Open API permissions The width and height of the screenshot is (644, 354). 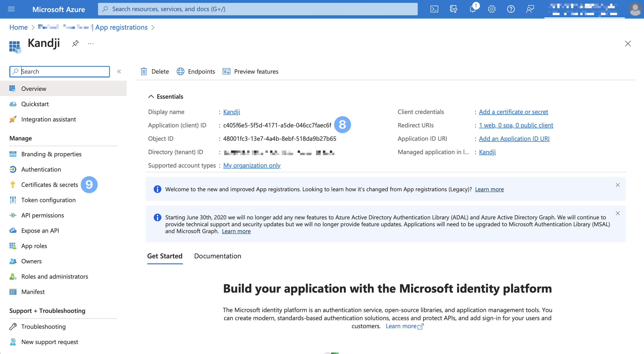coord(42,215)
